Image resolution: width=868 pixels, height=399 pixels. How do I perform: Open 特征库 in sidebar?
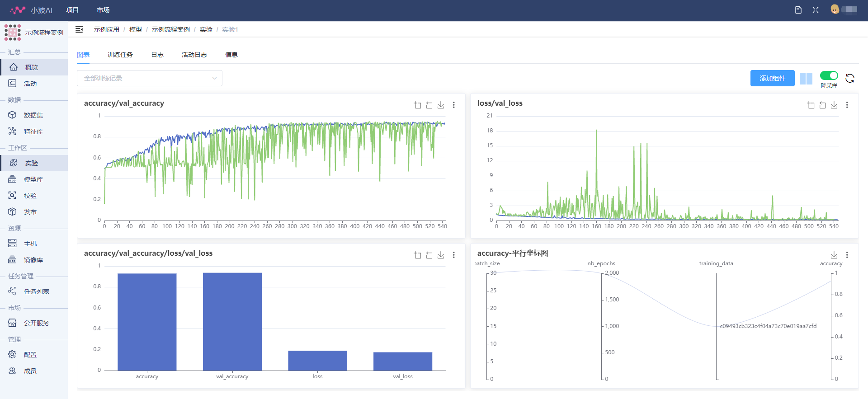pyautogui.click(x=34, y=131)
